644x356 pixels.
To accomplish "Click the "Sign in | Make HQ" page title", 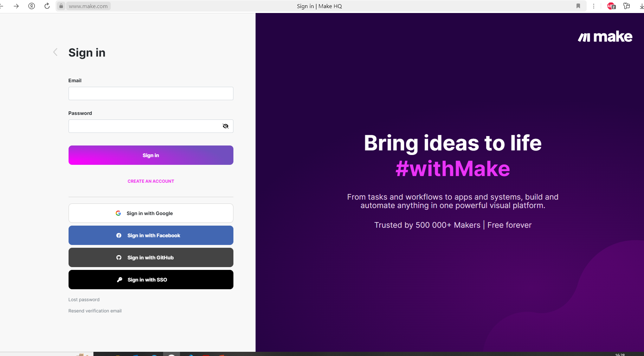I will click(x=319, y=6).
